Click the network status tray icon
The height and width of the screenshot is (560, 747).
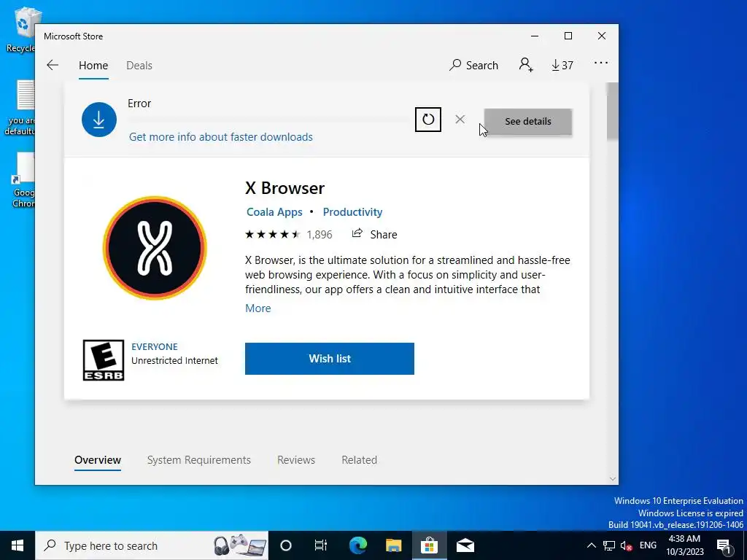[x=609, y=545]
